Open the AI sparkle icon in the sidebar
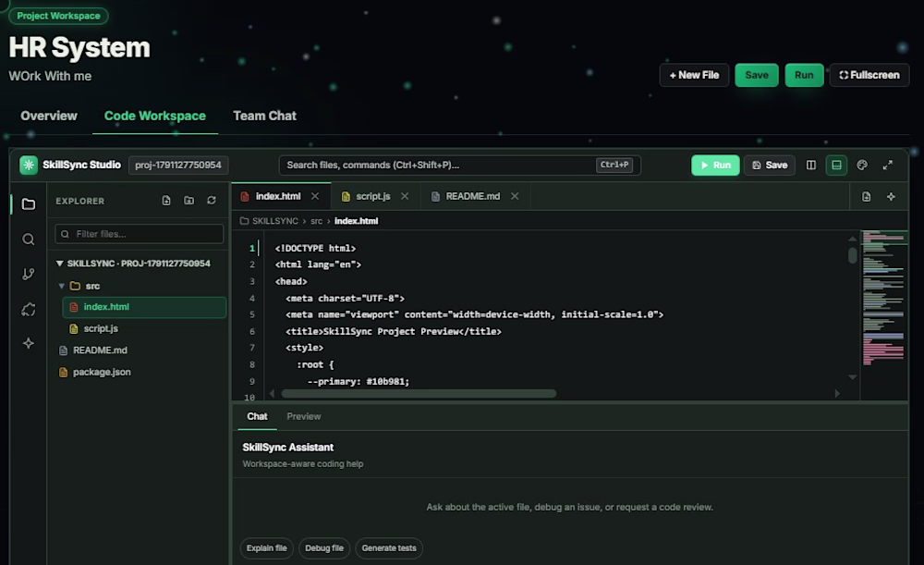The width and height of the screenshot is (924, 565). [29, 343]
